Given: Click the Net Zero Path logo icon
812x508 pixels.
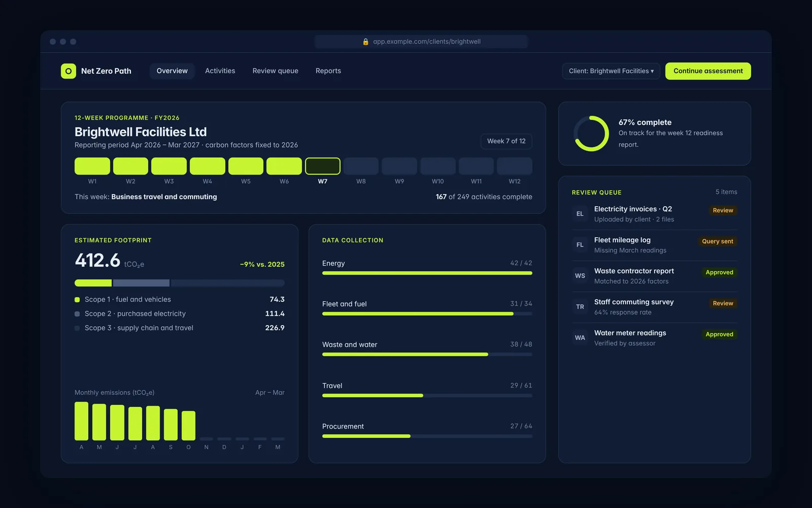Looking at the screenshot, I should [69, 71].
